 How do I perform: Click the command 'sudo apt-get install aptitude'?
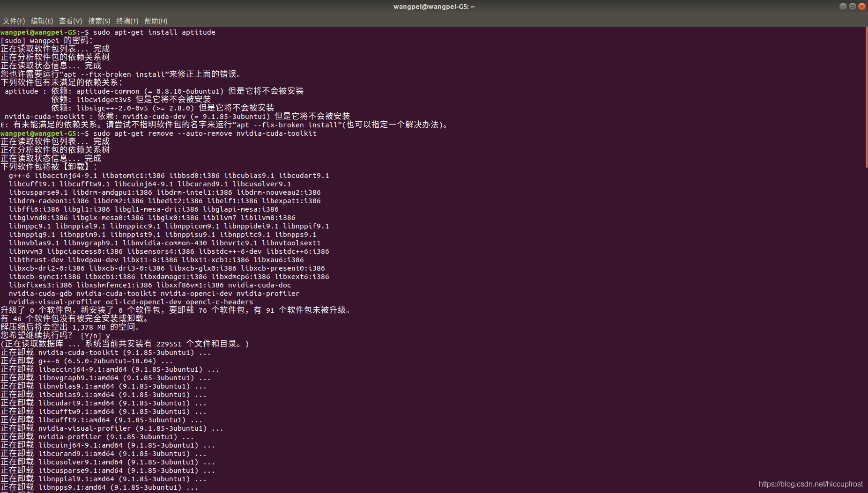(154, 32)
